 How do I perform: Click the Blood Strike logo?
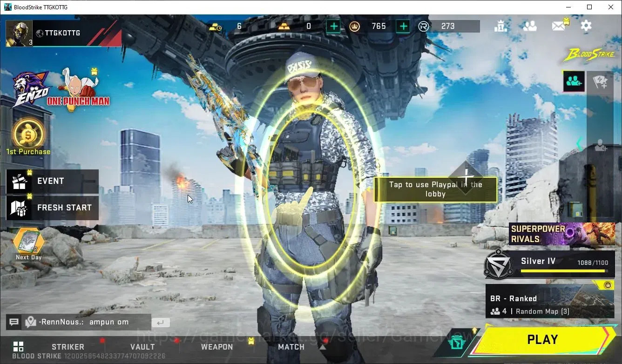[589, 55]
